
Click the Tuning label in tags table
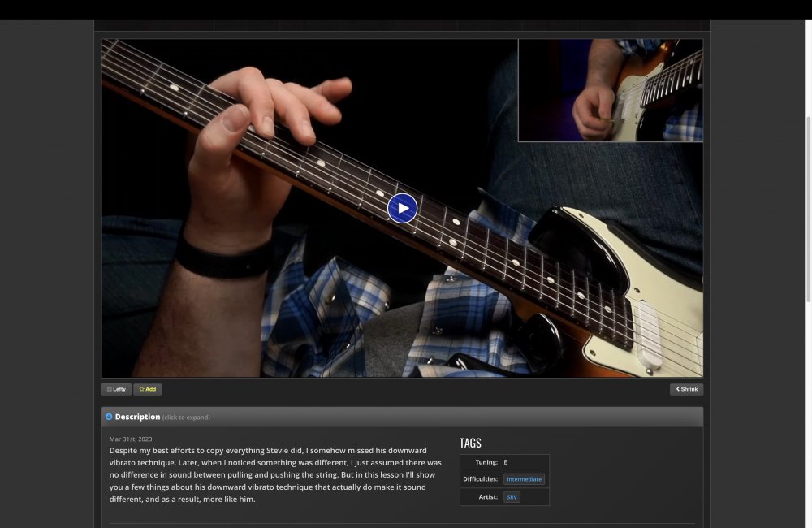pyautogui.click(x=486, y=462)
